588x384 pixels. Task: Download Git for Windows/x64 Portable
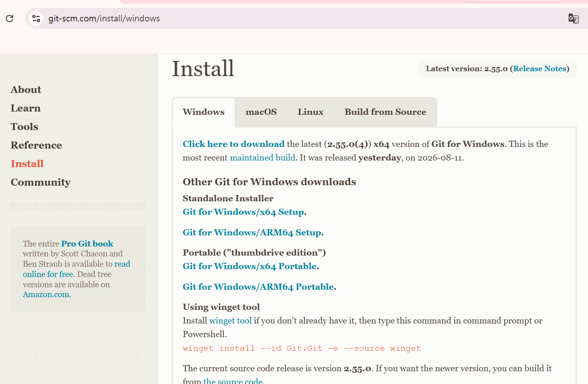click(x=250, y=266)
